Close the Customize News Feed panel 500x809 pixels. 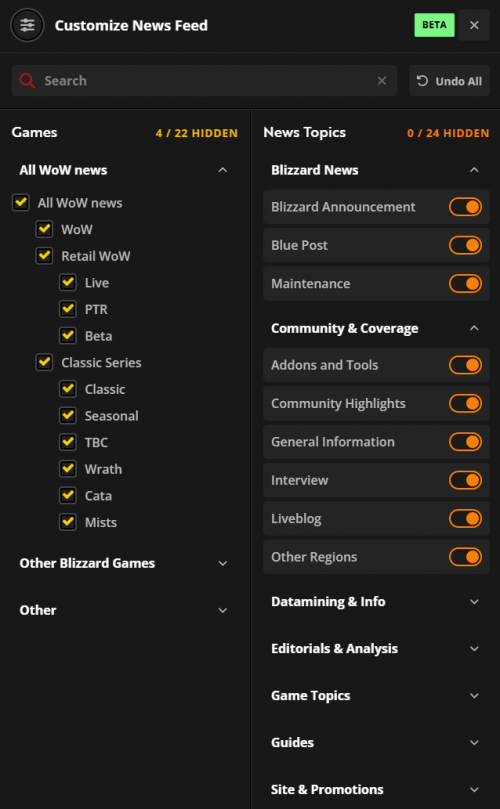(474, 25)
